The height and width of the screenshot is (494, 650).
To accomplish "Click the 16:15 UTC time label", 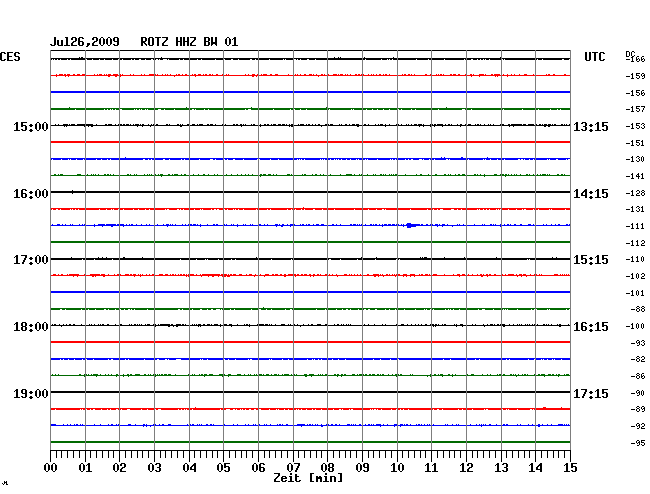I will [x=591, y=327].
